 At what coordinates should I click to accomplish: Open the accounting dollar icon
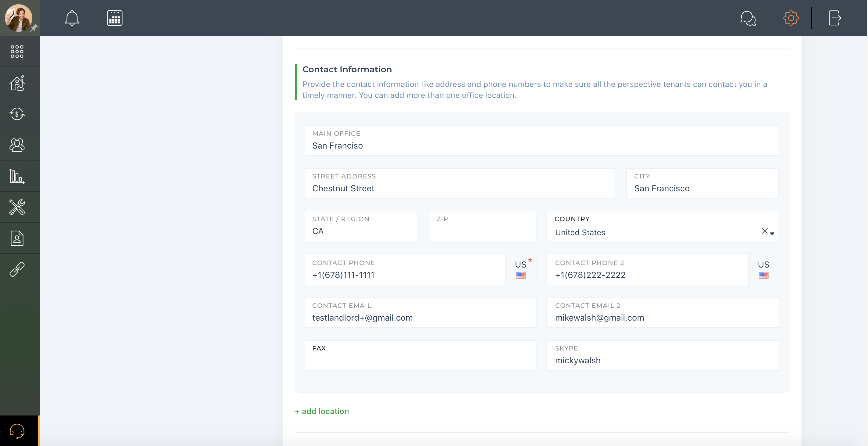click(17, 113)
